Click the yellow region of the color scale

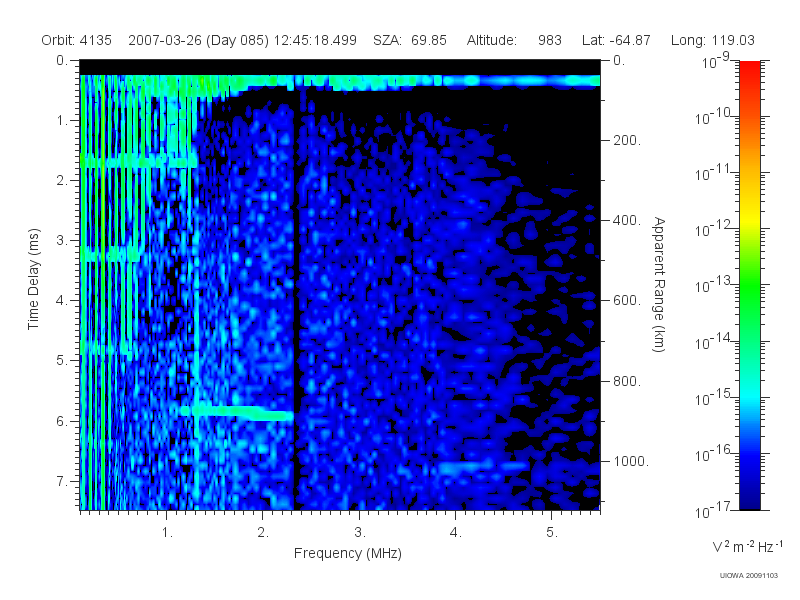749,219
